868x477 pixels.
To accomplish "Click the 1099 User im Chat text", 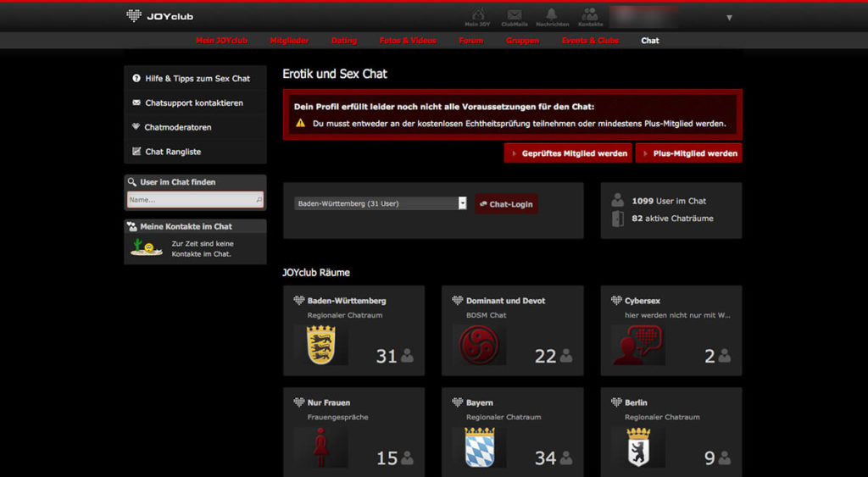I will click(669, 201).
